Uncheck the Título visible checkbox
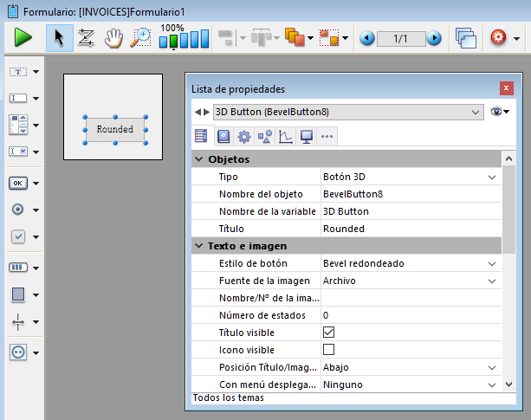 coord(328,332)
